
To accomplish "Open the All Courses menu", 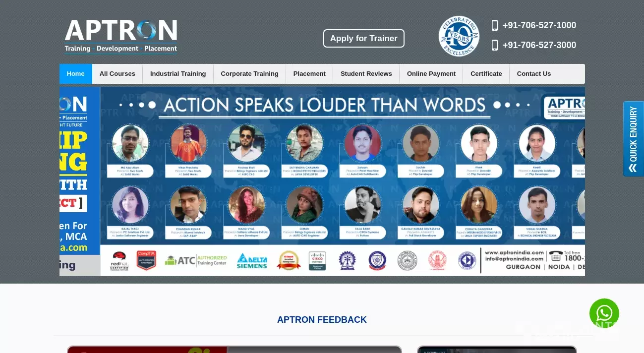I will (117, 74).
